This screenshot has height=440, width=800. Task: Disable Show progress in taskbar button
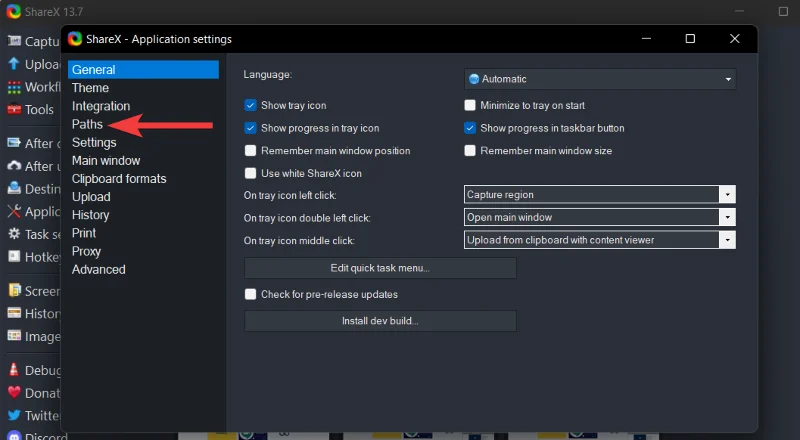pos(470,128)
